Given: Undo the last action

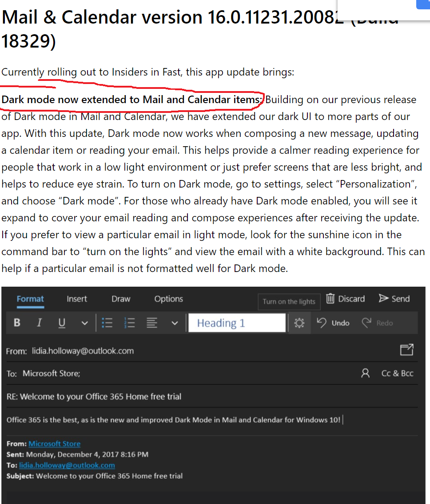Looking at the screenshot, I should click(x=333, y=323).
